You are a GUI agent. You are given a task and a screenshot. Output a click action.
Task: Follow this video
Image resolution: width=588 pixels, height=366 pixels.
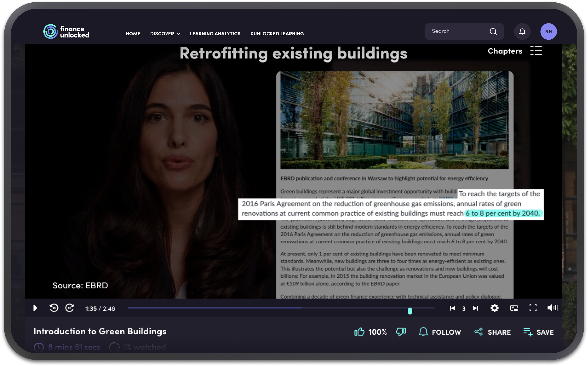[x=440, y=332]
